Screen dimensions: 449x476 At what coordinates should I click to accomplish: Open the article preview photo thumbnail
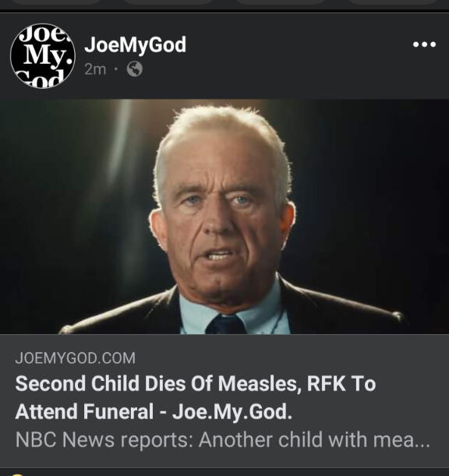tap(224, 217)
